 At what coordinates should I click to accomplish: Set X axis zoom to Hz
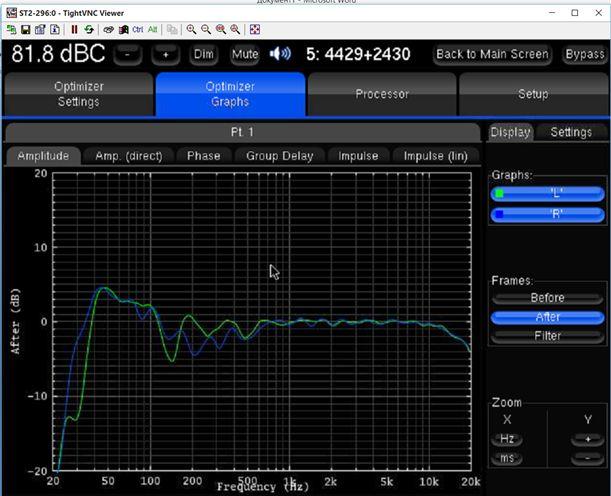point(507,439)
